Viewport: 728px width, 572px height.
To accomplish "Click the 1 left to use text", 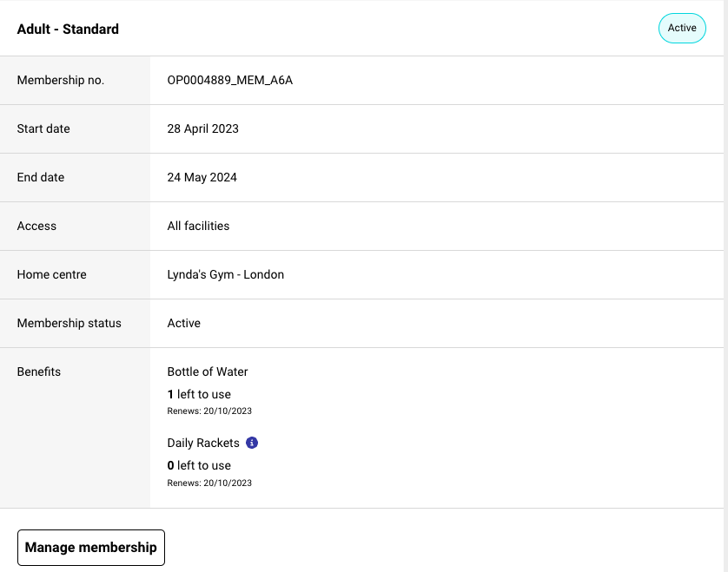I will (199, 394).
